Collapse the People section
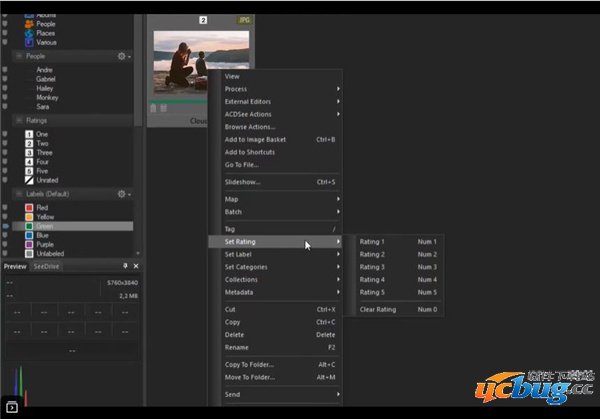 click(17, 57)
